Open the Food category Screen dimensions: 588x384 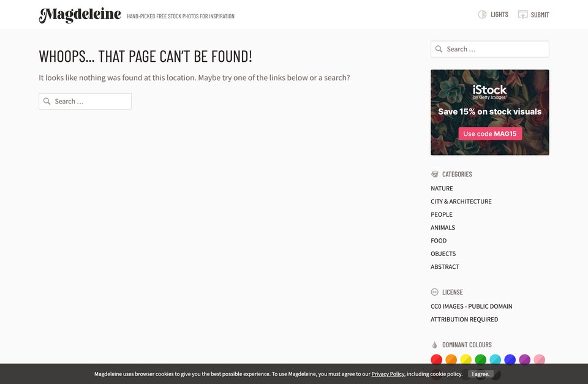(439, 241)
